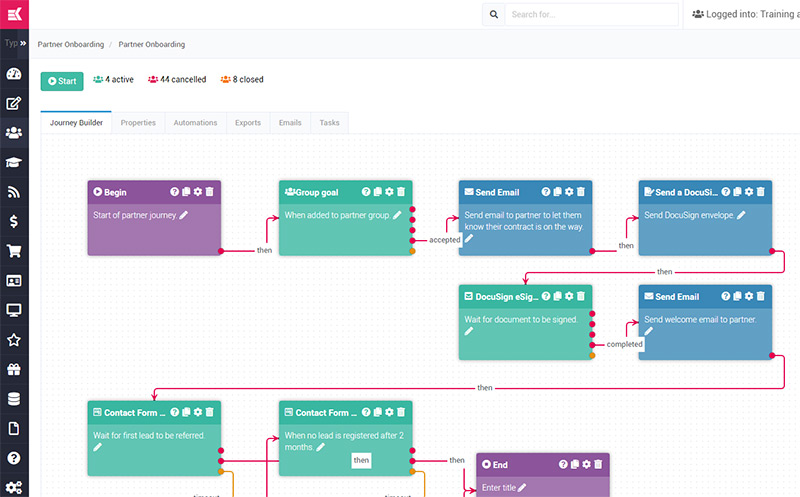Viewport: 800px width, 497px height.
Task: Click orange timeout connector on Group goal
Action: tap(412, 251)
